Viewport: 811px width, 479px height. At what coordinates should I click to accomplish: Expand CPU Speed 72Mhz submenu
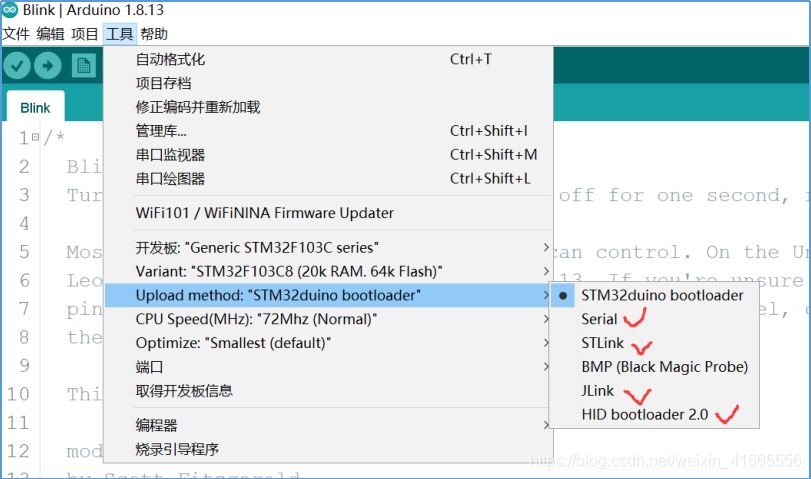(x=328, y=319)
